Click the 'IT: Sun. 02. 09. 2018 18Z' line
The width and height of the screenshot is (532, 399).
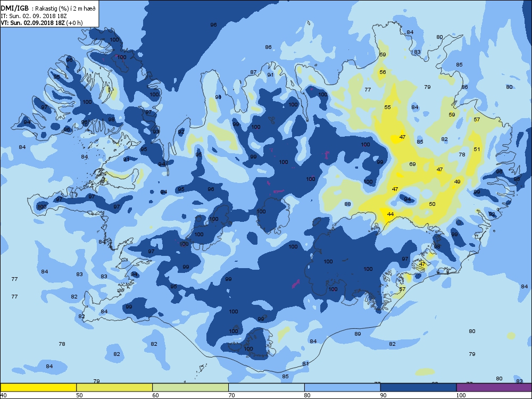33,16
